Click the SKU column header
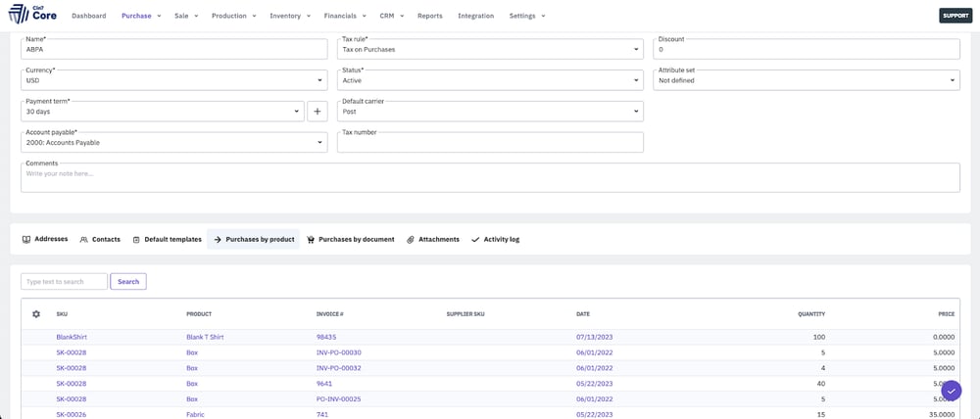The image size is (980, 419). tap(62, 314)
